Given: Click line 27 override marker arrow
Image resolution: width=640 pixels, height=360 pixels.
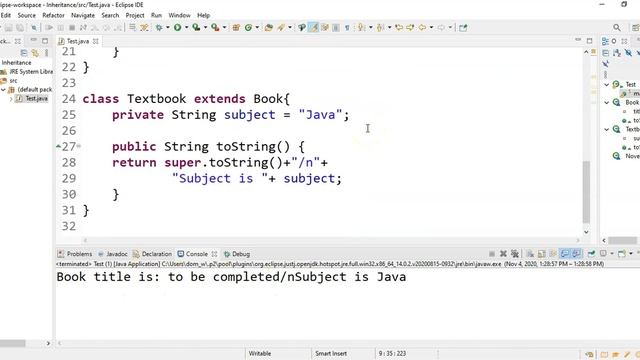Looking at the screenshot, I should coord(58,146).
